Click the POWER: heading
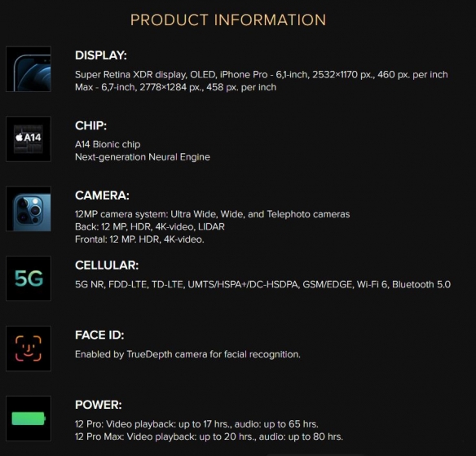Image resolution: width=476 pixels, height=456 pixels. 99,405
